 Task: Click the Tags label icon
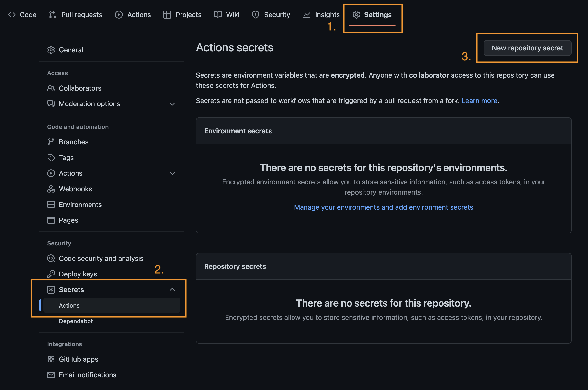(51, 157)
